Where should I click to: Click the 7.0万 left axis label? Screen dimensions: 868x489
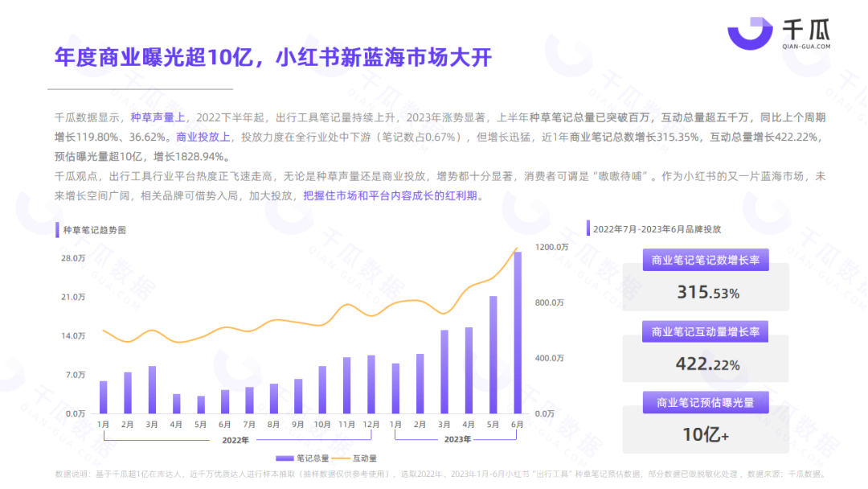pyautogui.click(x=76, y=374)
